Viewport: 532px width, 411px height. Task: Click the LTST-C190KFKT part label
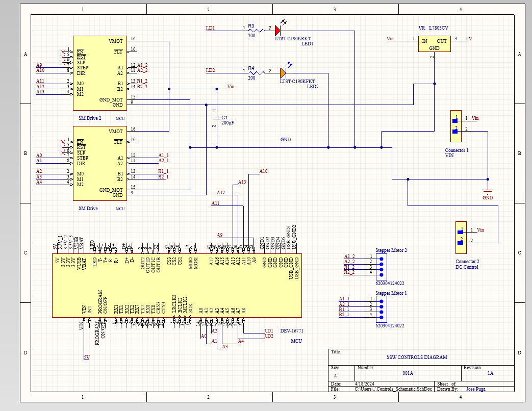coord(297,82)
